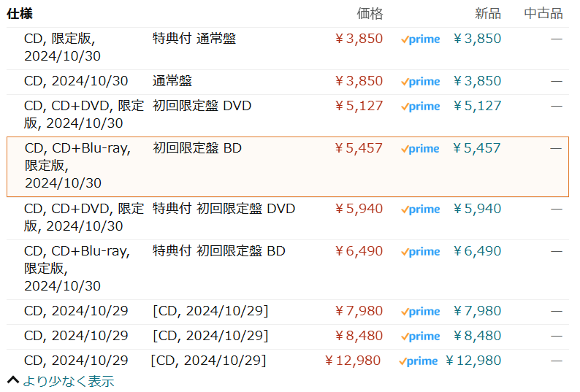Open new price ¥3,850 for 特典付 通常盤

tap(477, 39)
